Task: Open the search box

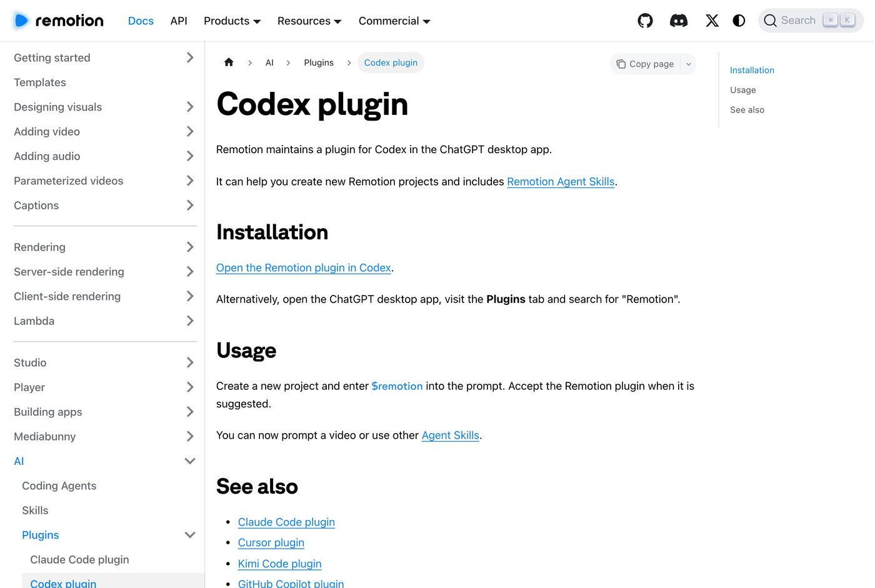Action: [811, 21]
